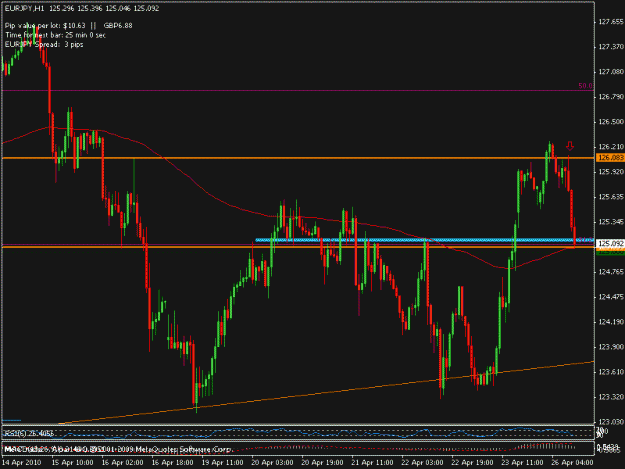Click the 20 Apr 03:00 time label
The width and height of the screenshot is (625, 469).
pos(273,463)
